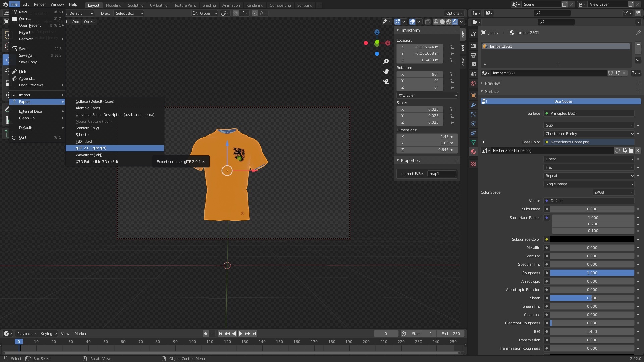
Task: Switch to the Shading workspace tab
Action: (x=209, y=5)
